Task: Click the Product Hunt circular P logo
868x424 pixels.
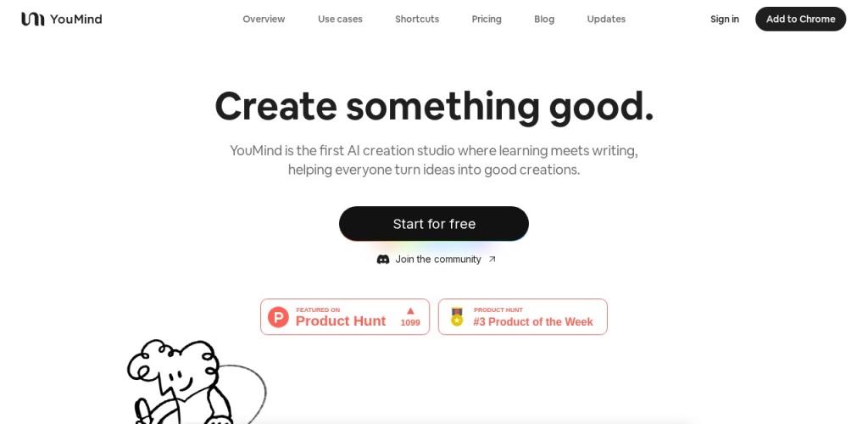Action: coord(278,317)
